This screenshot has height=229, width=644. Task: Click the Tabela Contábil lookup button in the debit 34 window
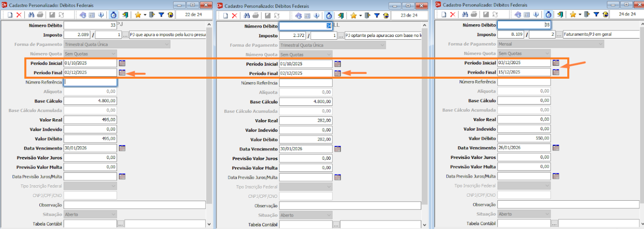pos(336,225)
